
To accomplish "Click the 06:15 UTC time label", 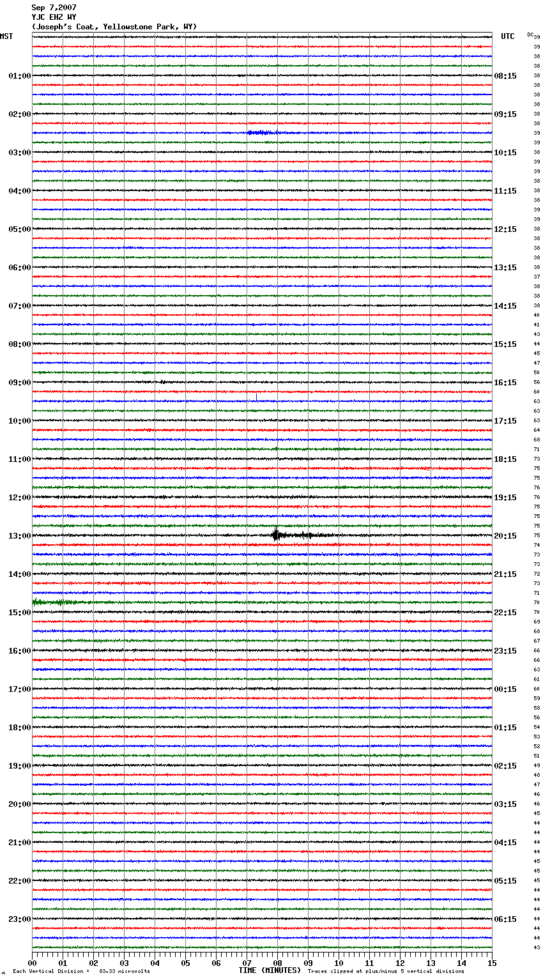I will pos(505,919).
